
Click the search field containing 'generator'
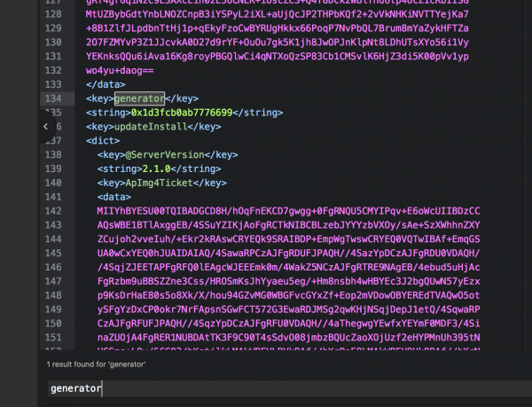(266, 388)
